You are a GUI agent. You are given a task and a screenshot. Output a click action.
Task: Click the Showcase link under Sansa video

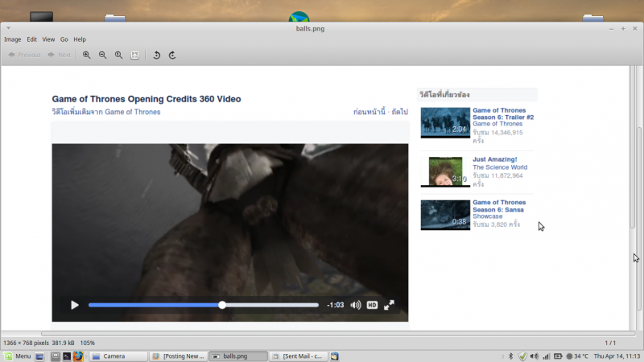[x=488, y=216]
